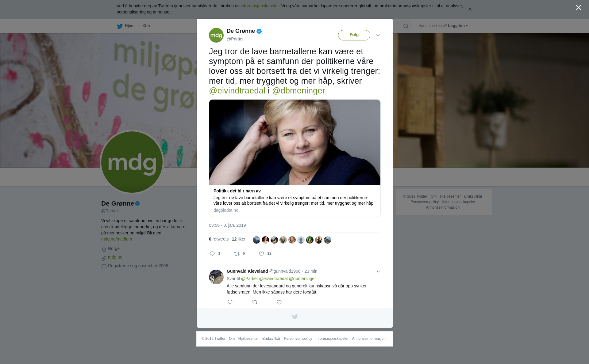Like the main tweet with heart icon
The image size is (589, 364).
point(261,254)
